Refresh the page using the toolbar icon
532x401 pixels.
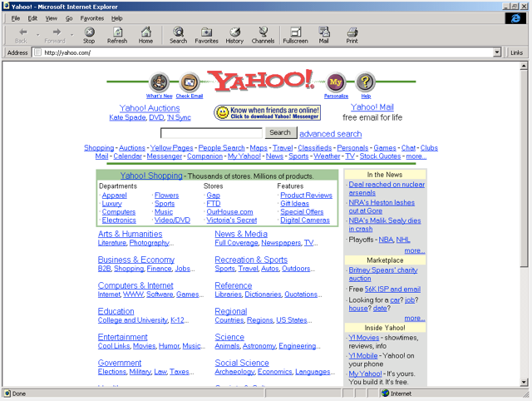tap(117, 34)
